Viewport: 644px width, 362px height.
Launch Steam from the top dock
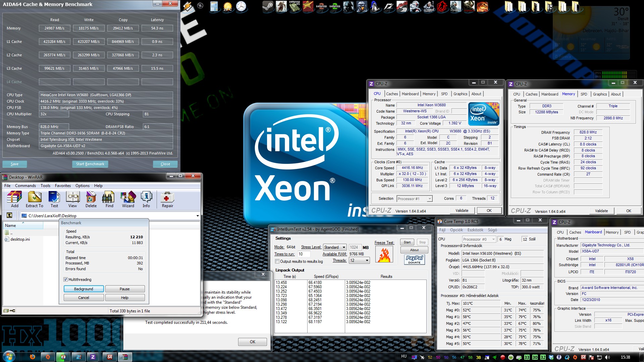(x=268, y=7)
